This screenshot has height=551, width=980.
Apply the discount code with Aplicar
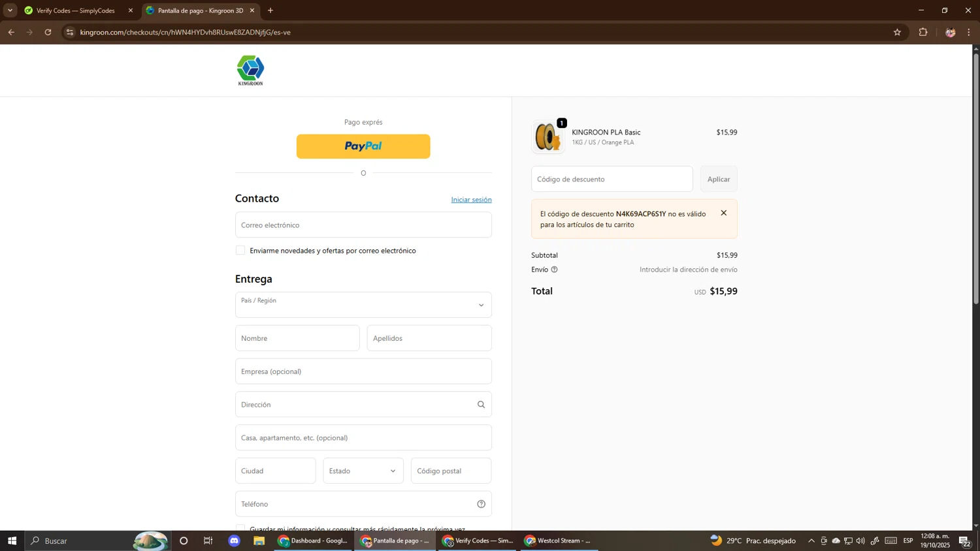pyautogui.click(x=719, y=179)
